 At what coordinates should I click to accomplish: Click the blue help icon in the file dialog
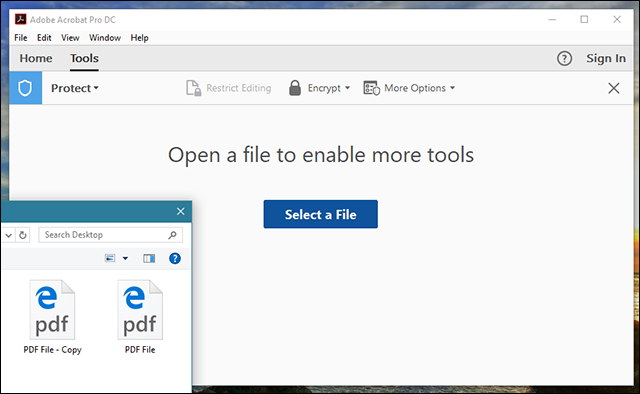tap(175, 258)
